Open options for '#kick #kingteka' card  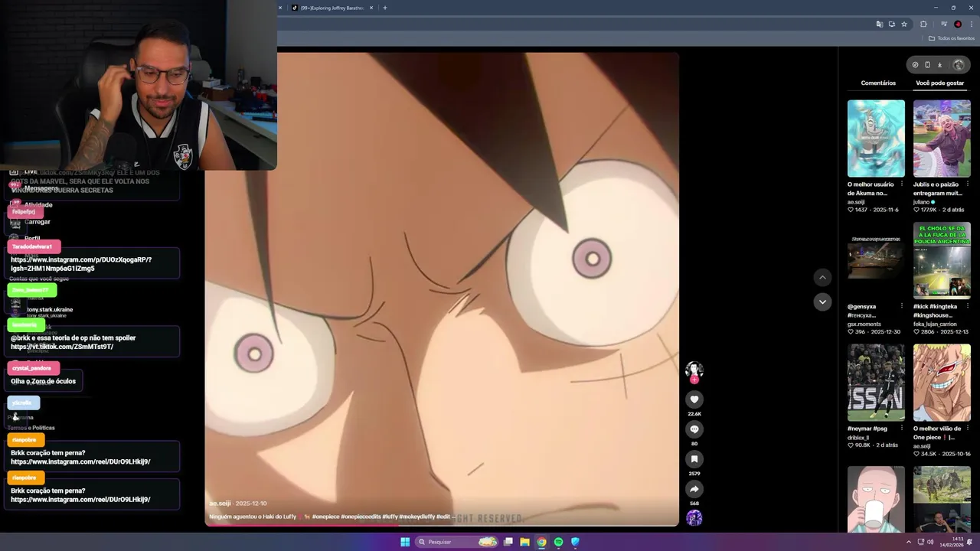click(967, 306)
